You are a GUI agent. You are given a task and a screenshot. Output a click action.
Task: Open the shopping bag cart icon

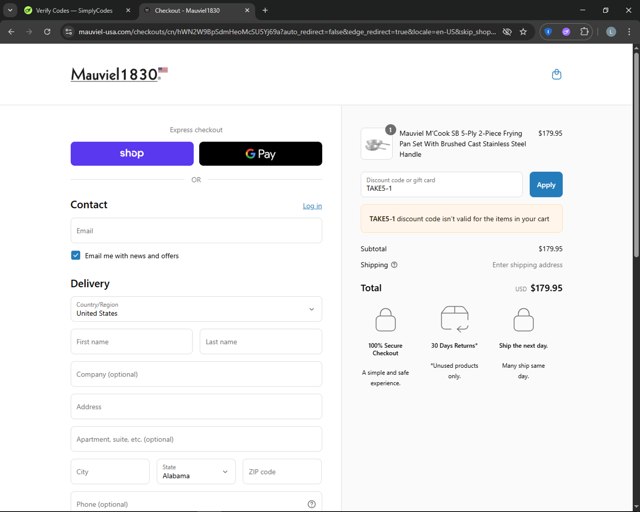click(x=556, y=74)
